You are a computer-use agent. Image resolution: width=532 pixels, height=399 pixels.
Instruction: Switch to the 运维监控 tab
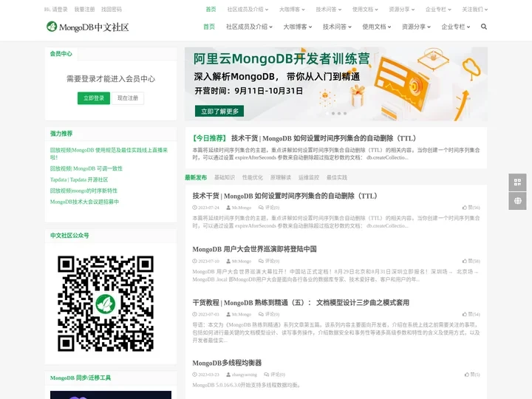pos(309,177)
